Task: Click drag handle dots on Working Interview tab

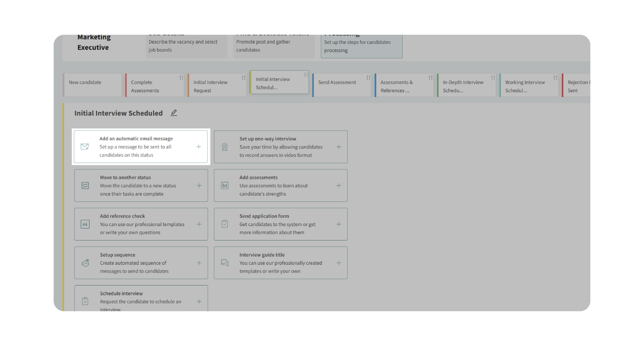Action: (x=555, y=78)
